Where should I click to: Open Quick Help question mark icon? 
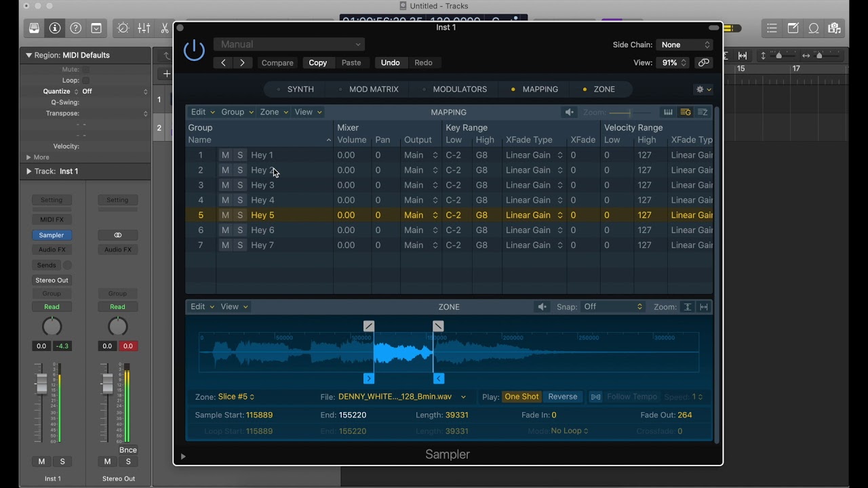(76, 28)
